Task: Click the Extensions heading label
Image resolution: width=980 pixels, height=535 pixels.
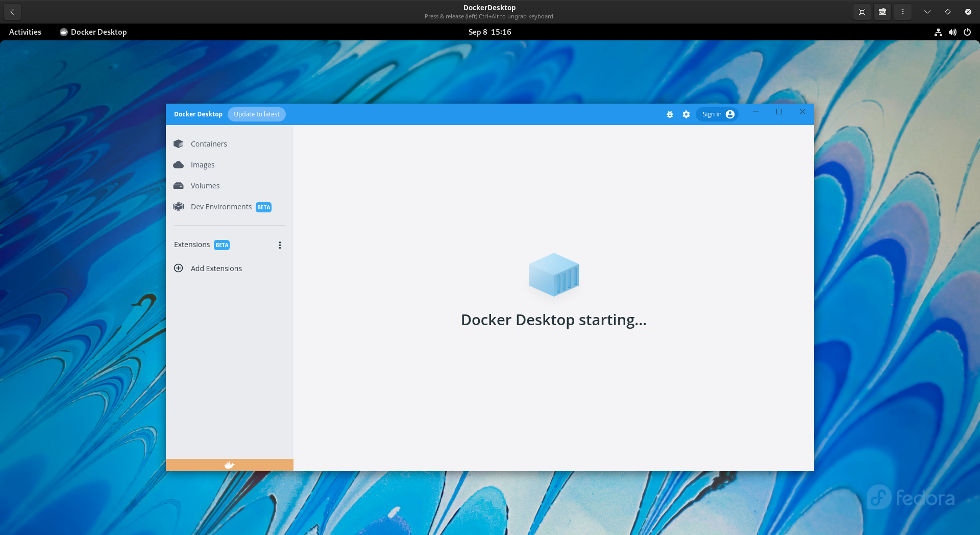Action: [192, 245]
